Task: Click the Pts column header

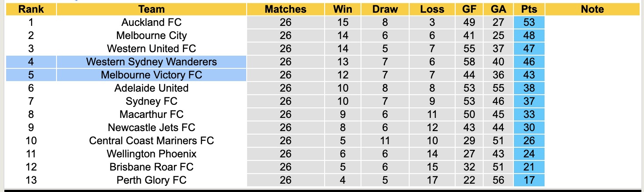Action: click(x=529, y=9)
